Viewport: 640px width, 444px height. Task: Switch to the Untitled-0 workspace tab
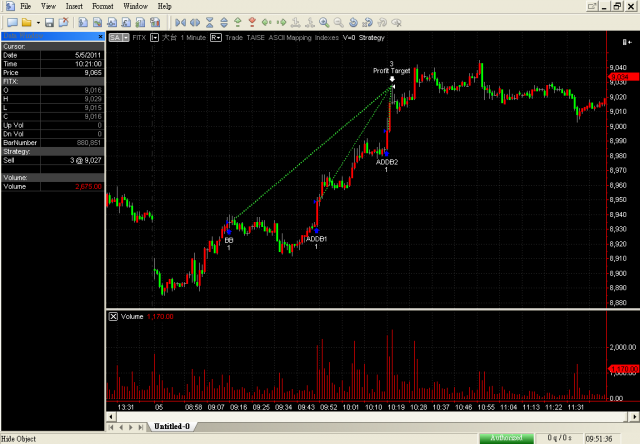pos(172,426)
